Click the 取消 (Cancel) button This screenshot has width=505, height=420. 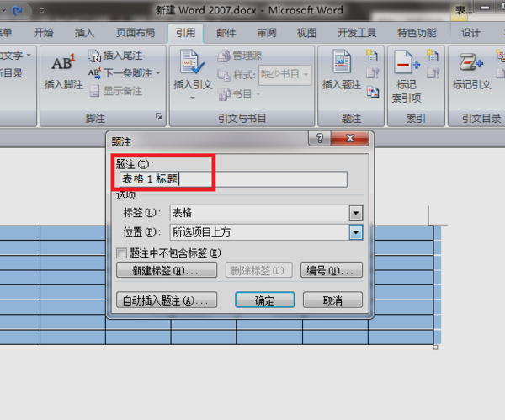point(332,300)
